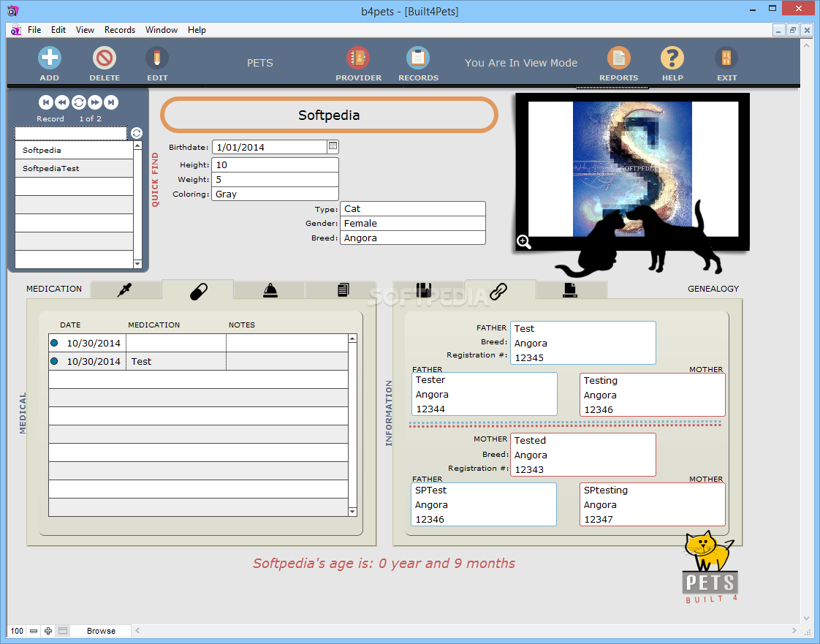This screenshot has width=820, height=644.
Task: Click the ADD plus icon
Action: [x=50, y=58]
